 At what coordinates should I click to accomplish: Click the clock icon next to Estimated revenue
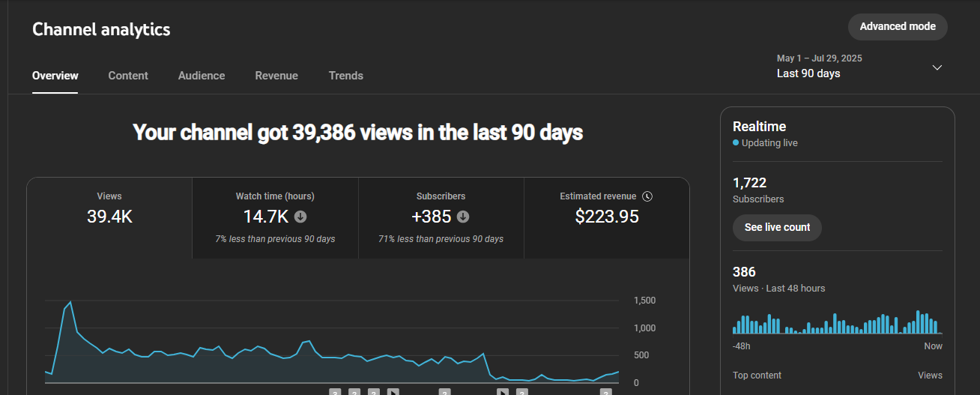(647, 196)
